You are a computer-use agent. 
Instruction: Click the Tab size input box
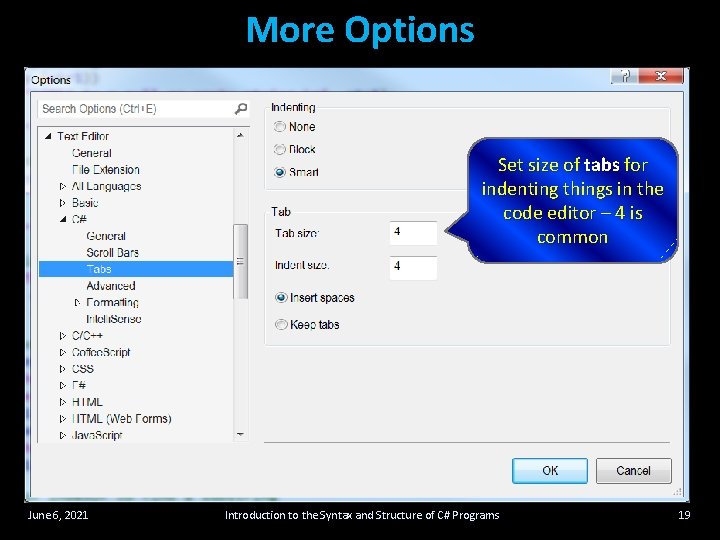pos(413,233)
